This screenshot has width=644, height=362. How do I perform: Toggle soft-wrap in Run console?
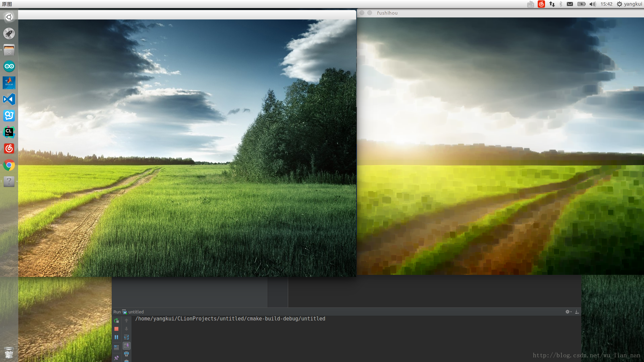tap(126, 337)
